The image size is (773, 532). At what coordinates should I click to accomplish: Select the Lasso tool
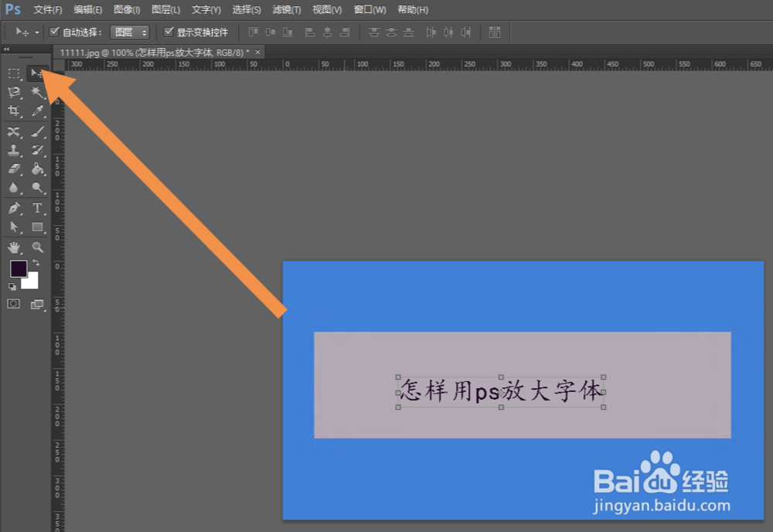tap(13, 93)
